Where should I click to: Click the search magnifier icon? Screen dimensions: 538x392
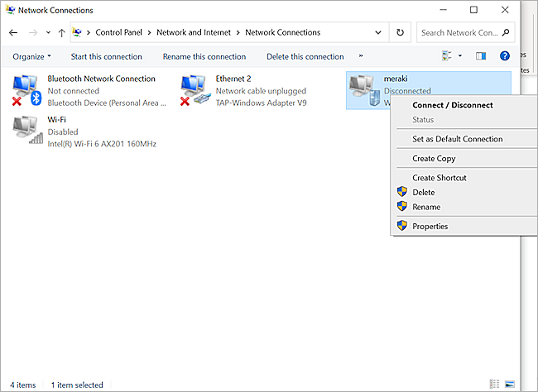click(506, 32)
